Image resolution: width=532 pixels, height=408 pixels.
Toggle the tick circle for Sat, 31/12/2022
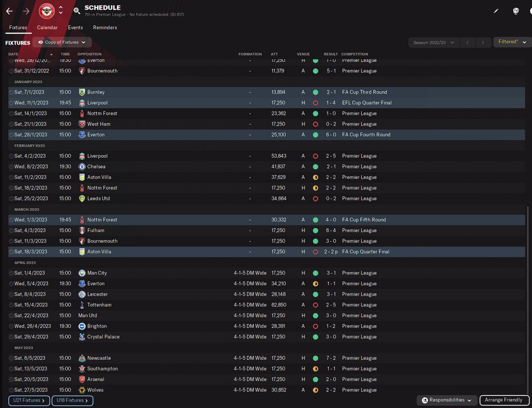[x=11, y=71]
